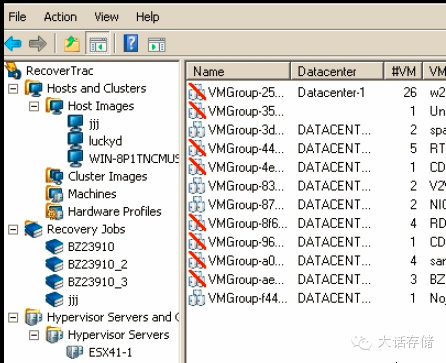Image resolution: width=446 pixels, height=363 pixels.
Task: Click the Recovery Jobs books icon
Action: [34, 229]
